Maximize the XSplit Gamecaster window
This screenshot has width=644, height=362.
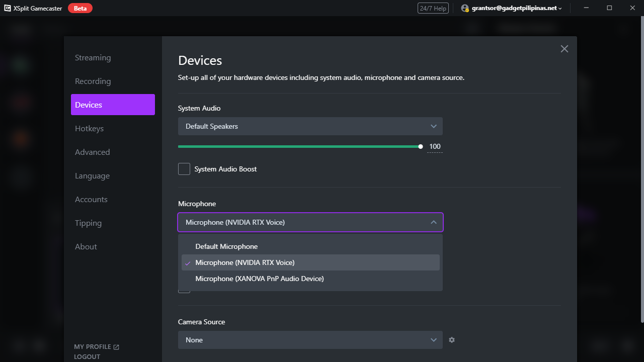pyautogui.click(x=609, y=8)
